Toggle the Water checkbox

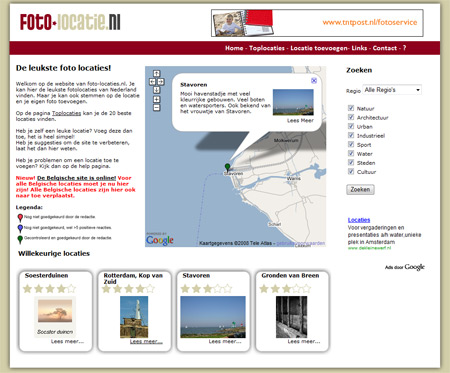[351, 153]
